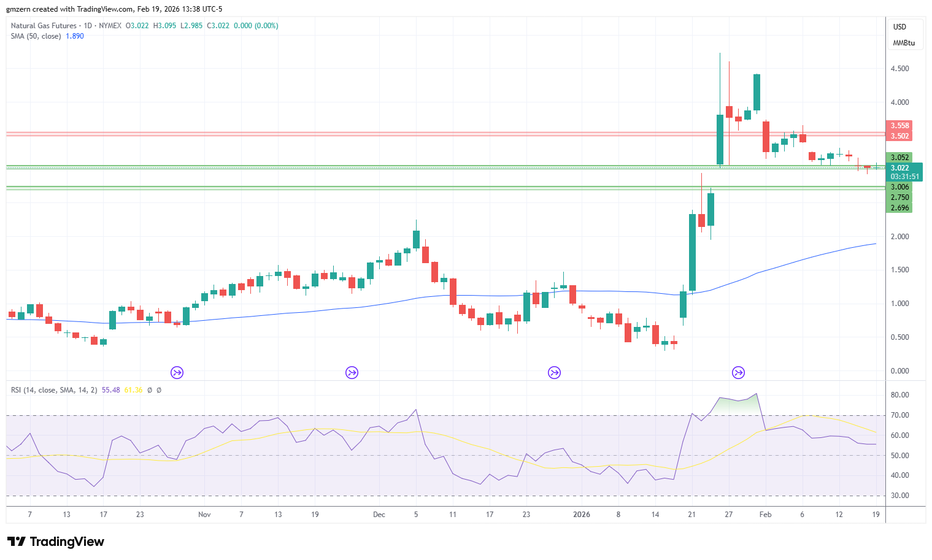Click the Feb label on time axis
Image resolution: width=932 pixels, height=560 pixels.
[766, 515]
